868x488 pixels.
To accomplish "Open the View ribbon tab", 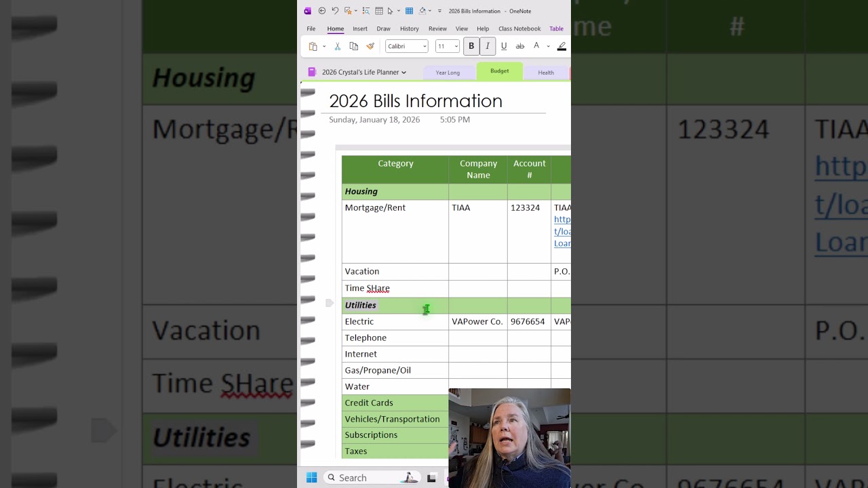I will (462, 28).
